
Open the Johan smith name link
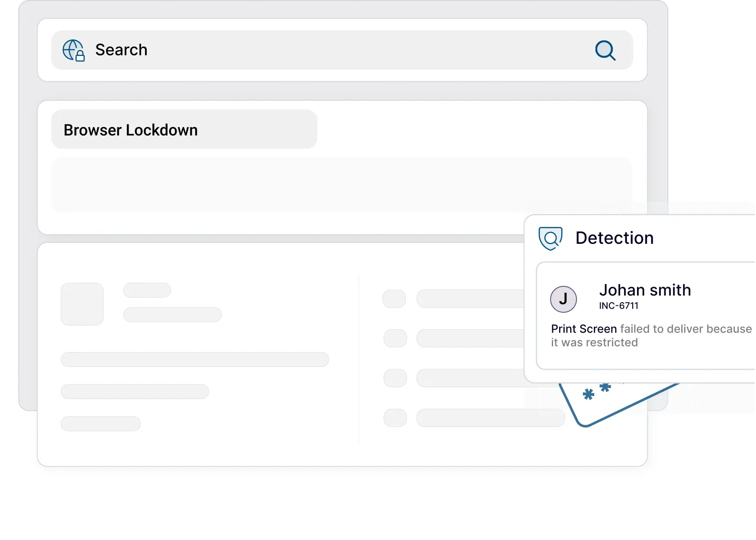pyautogui.click(x=645, y=290)
